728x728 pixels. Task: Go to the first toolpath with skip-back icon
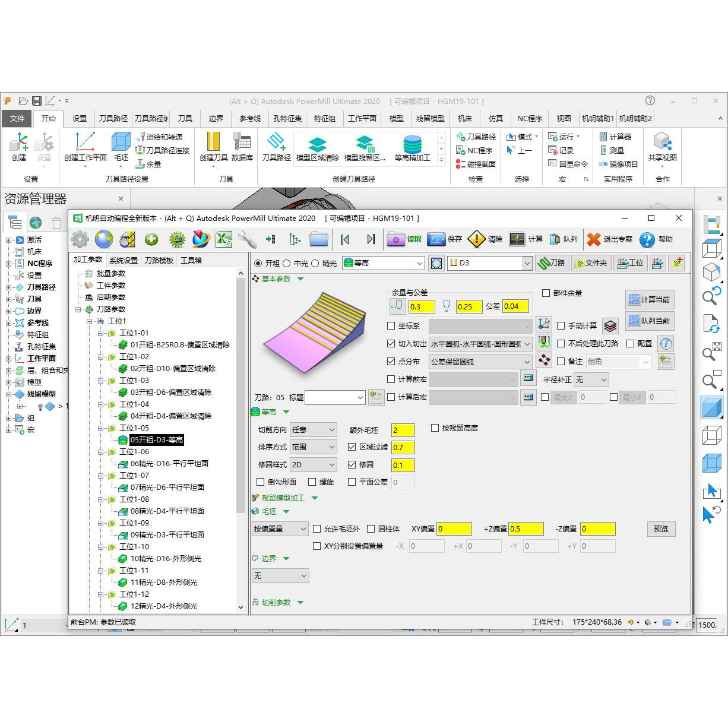coord(345,239)
